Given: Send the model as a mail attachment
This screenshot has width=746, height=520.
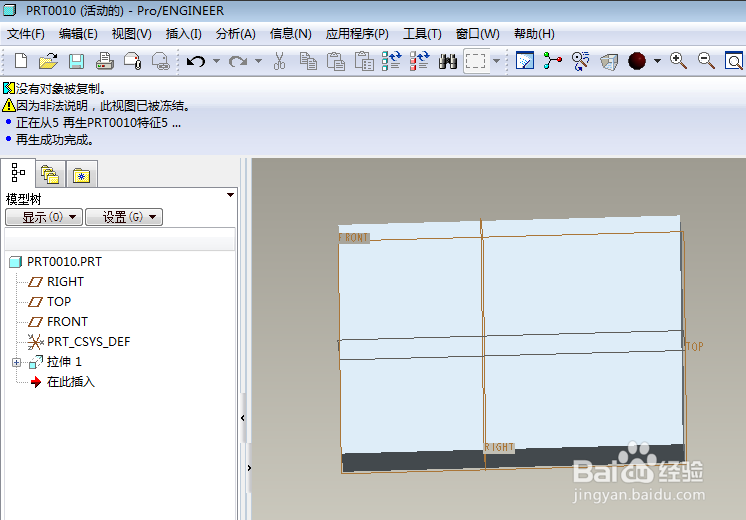Looking at the screenshot, I should [x=133, y=61].
